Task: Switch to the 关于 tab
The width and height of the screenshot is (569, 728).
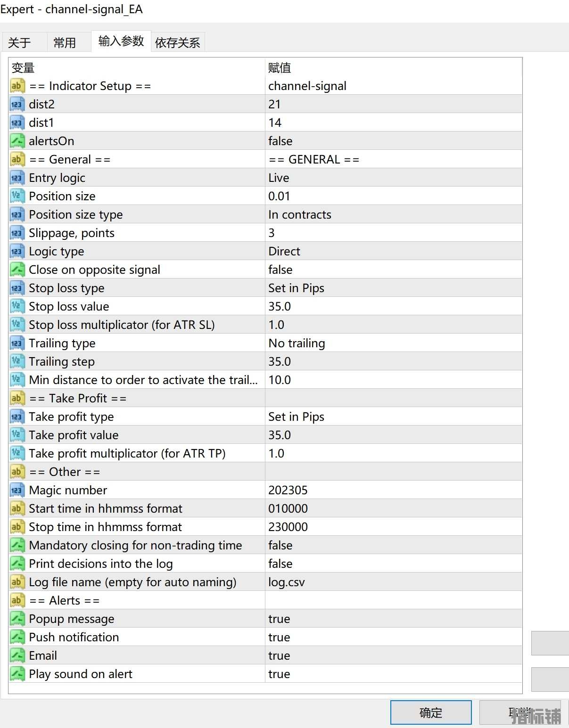Action: point(20,43)
